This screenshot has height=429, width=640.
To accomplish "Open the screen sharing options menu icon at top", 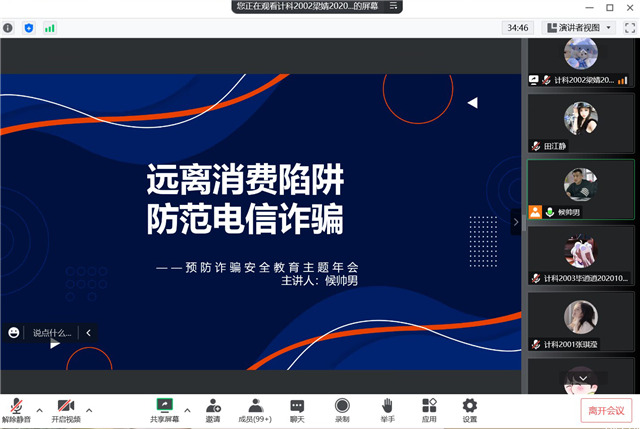I will click(393, 6).
